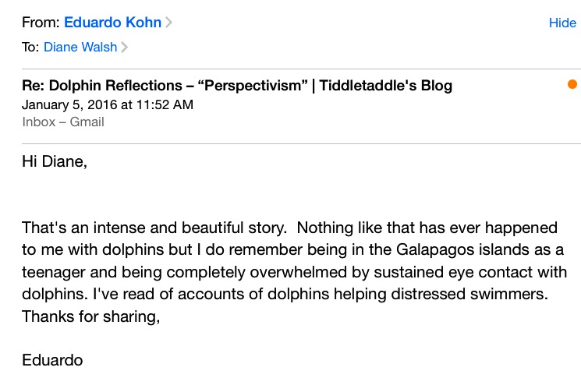This screenshot has height=392, width=581.
Task: Click the "Eduardo" signature at the bottom
Action: pos(51,362)
